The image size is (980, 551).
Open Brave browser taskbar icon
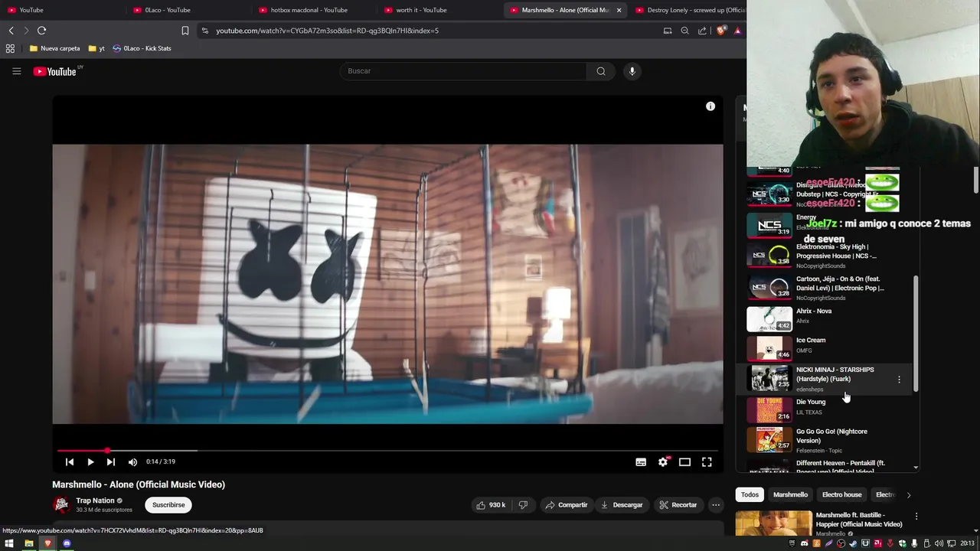click(x=47, y=543)
